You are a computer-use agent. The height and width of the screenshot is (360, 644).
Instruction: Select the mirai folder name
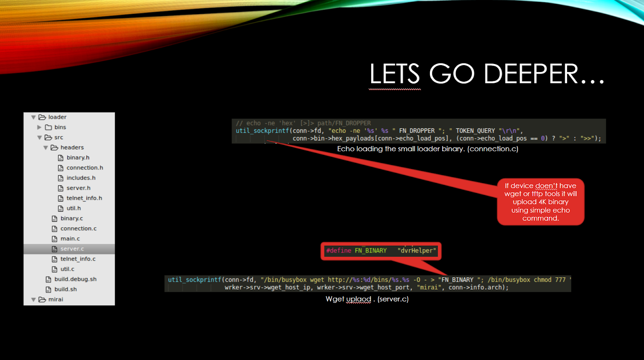[x=56, y=299]
